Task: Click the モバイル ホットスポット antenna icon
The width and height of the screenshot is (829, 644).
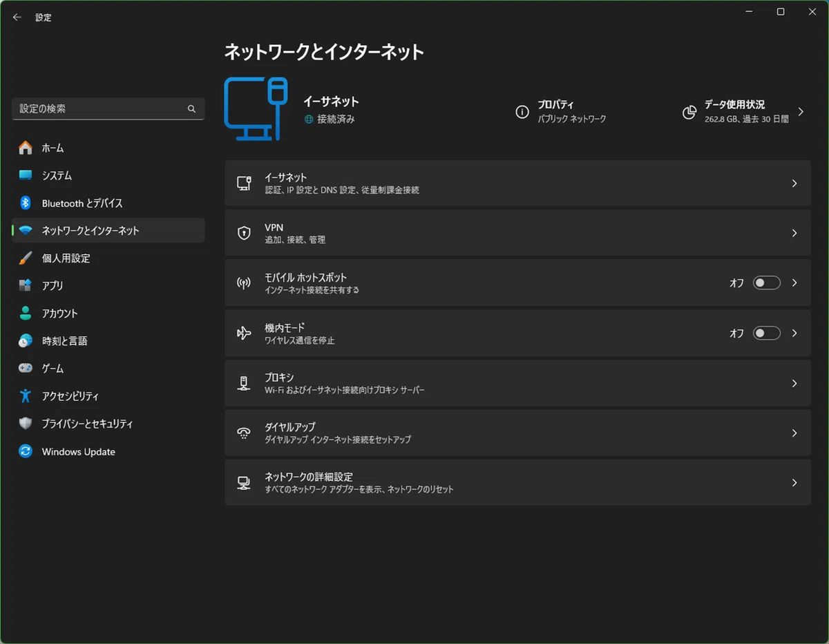Action: pyautogui.click(x=244, y=283)
